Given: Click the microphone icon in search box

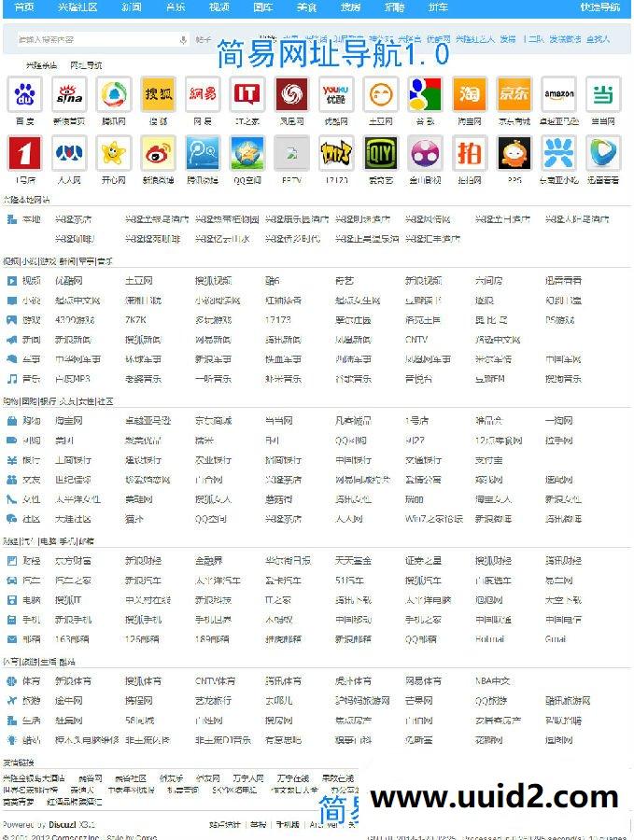Looking at the screenshot, I should (x=183, y=39).
